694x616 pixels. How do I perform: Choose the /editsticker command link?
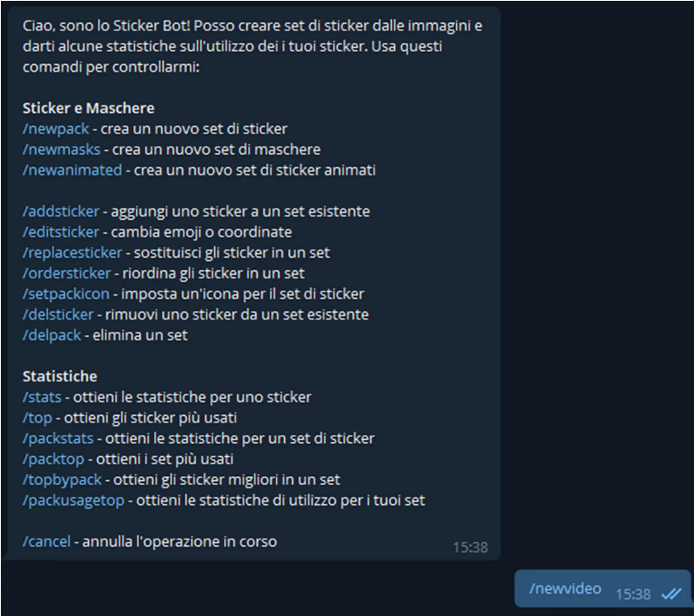click(61, 232)
